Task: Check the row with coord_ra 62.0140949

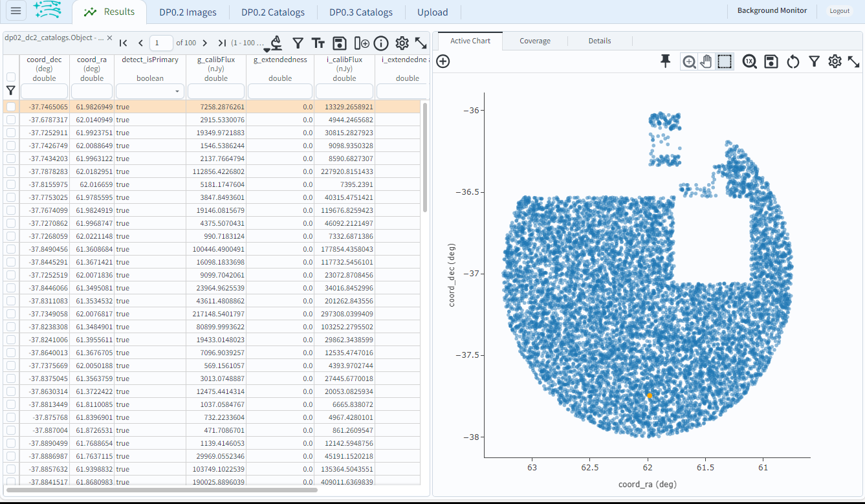Action: pos(10,119)
